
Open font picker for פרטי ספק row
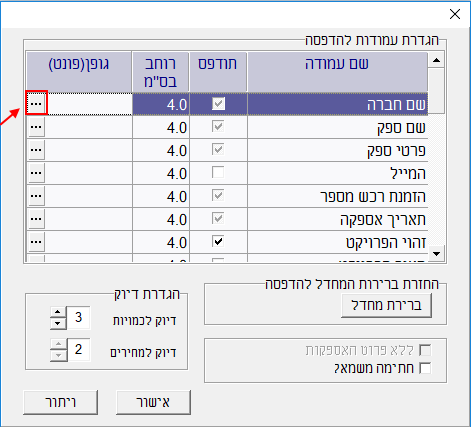[36, 150]
